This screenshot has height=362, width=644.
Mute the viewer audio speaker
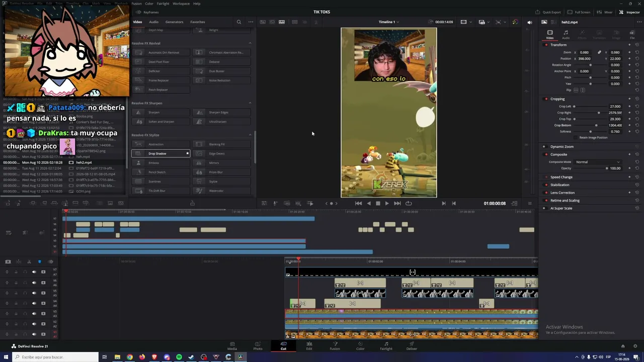tap(529, 22)
